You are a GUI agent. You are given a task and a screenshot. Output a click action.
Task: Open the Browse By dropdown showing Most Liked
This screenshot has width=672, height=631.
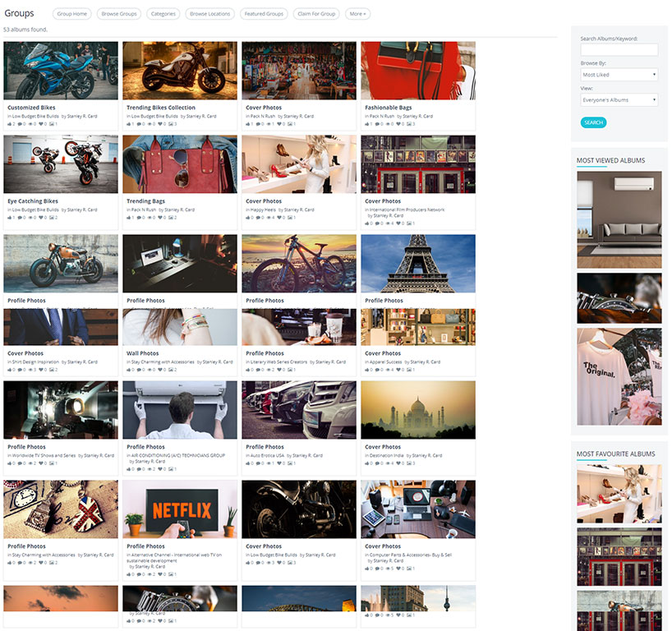(x=619, y=75)
